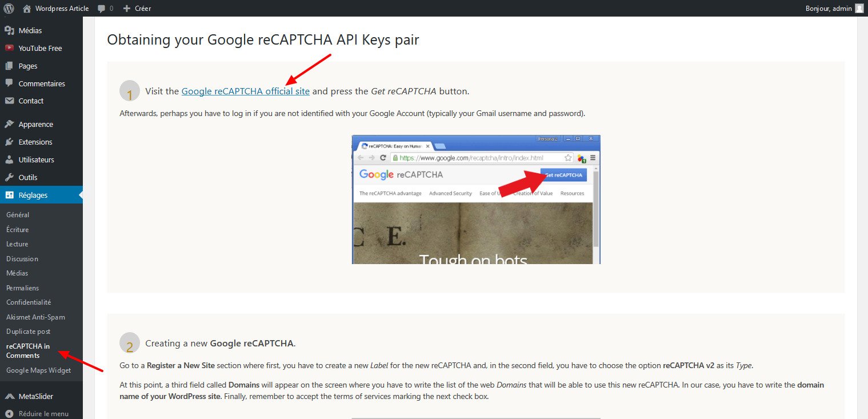Click the Extensions plug icon
This screenshot has height=419, width=868.
click(x=9, y=142)
